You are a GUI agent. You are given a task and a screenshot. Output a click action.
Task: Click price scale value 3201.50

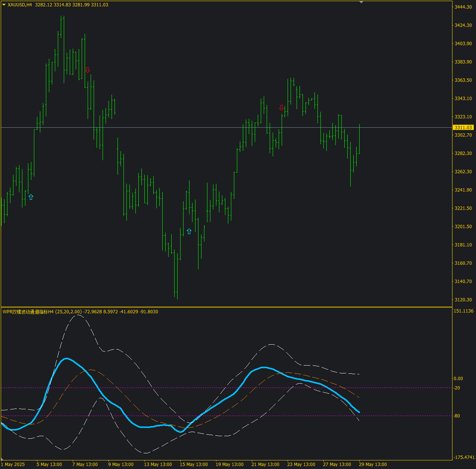pos(463,227)
